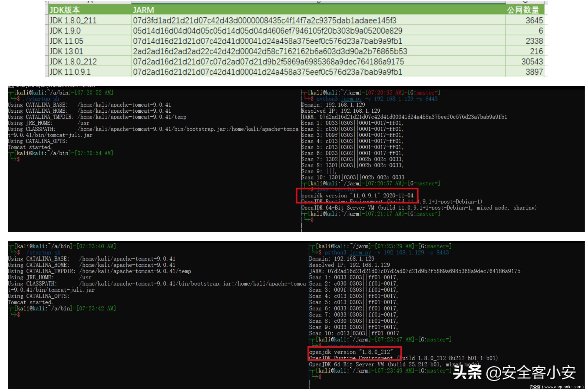Click the 3645 count cell
This screenshot has height=392, width=588.
[534, 20]
